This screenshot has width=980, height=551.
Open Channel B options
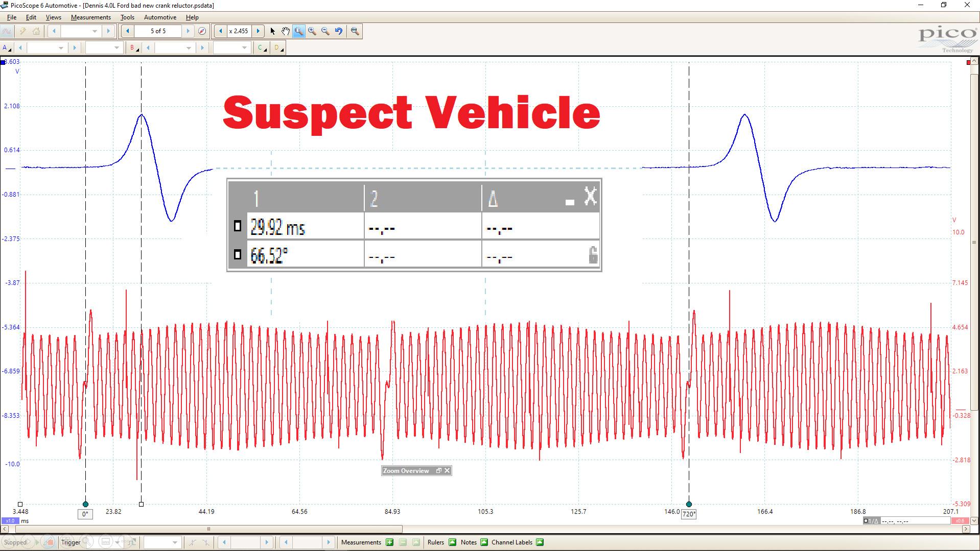pyautogui.click(x=134, y=48)
